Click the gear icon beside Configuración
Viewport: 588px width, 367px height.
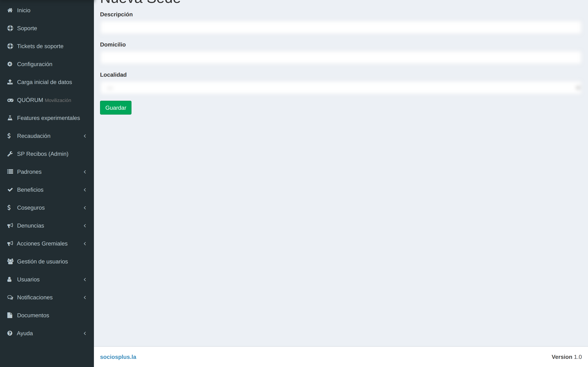pos(10,64)
